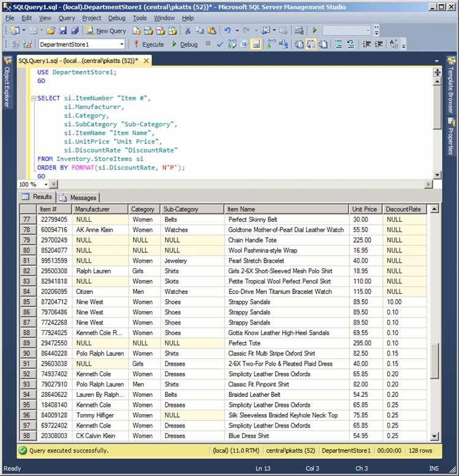Open the Query menu

click(x=67, y=18)
